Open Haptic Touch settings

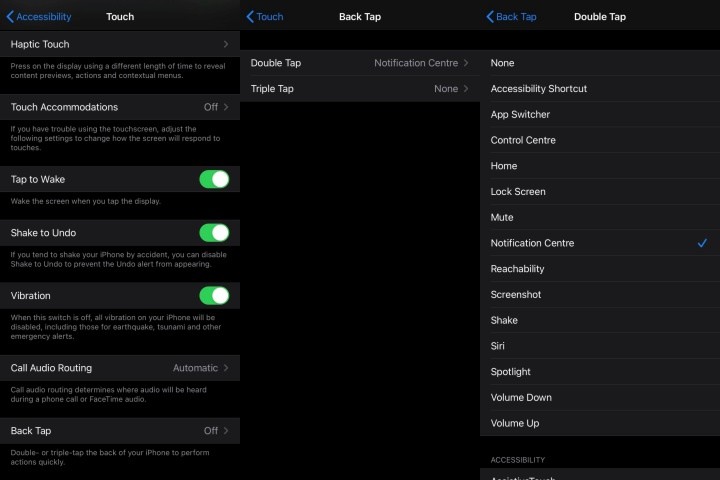click(120, 45)
